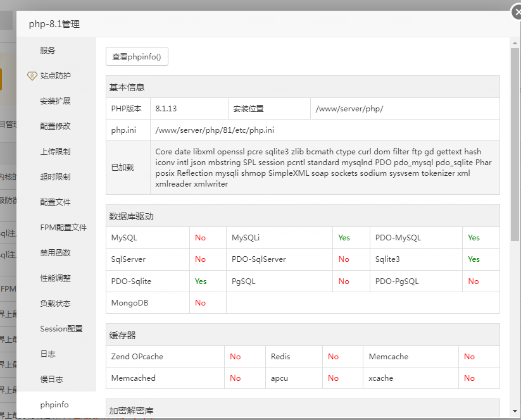Select 配置文件 in sidebar

pyautogui.click(x=56, y=202)
